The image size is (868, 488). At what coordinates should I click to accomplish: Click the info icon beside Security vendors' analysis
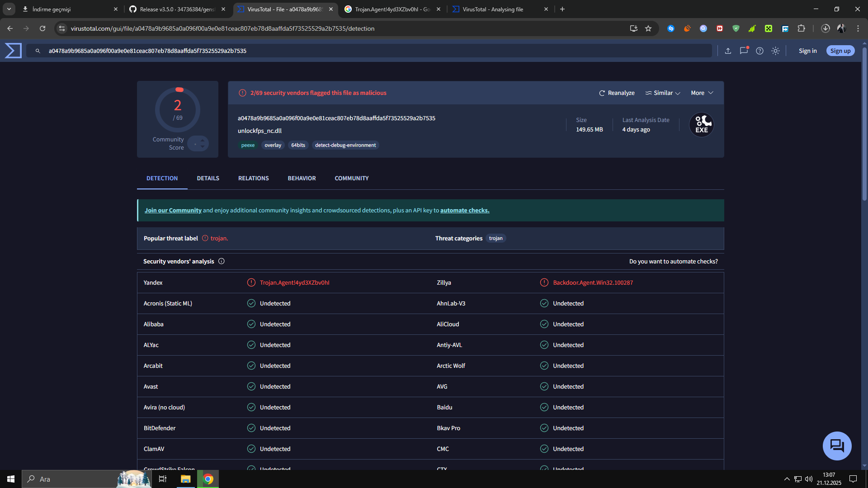tap(222, 261)
